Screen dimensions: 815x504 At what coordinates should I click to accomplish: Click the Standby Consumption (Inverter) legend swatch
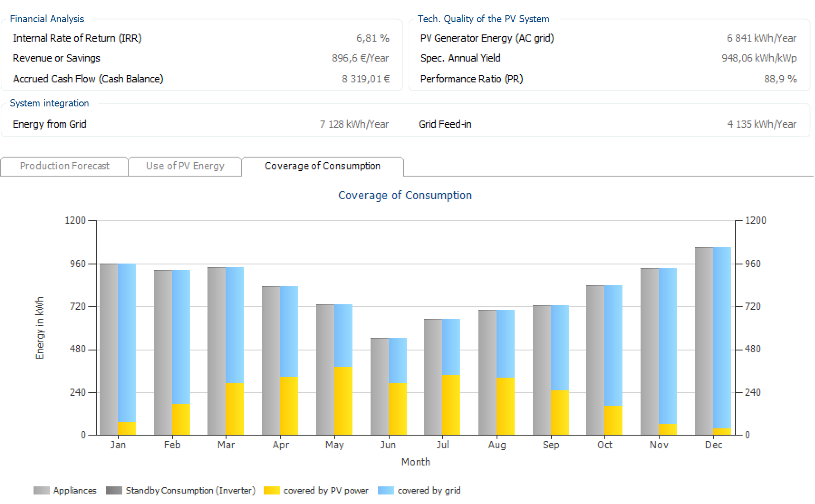click(x=114, y=490)
